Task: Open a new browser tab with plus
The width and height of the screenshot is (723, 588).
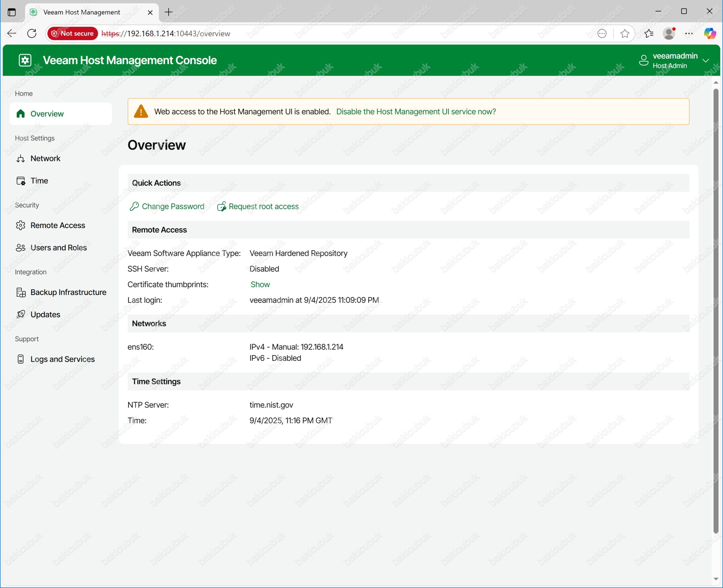Action: tap(169, 12)
